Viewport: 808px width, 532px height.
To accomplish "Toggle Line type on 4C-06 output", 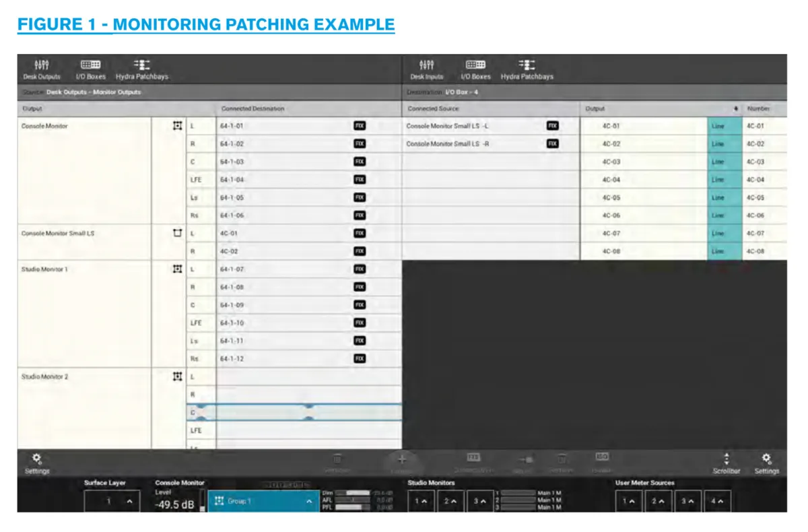I will [725, 215].
